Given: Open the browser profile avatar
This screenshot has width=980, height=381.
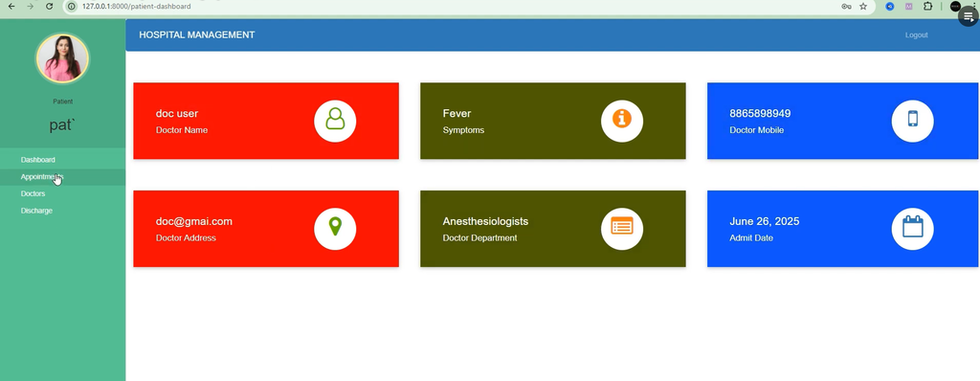Looking at the screenshot, I should pos(955,7).
